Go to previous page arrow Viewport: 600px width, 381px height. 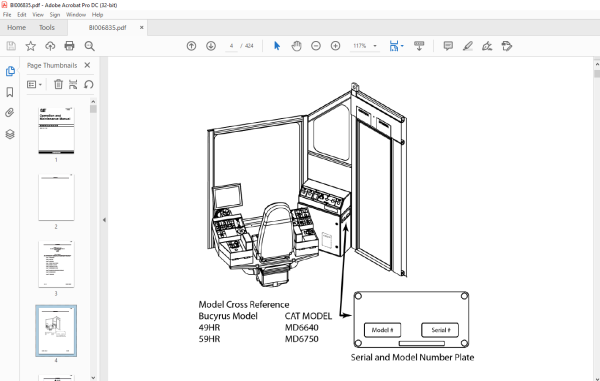click(x=191, y=46)
